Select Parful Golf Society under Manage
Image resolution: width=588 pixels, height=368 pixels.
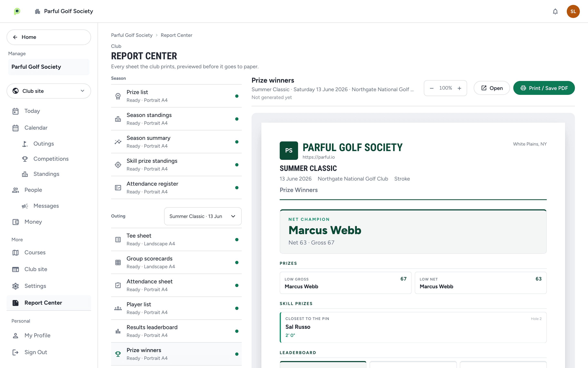[49, 67]
